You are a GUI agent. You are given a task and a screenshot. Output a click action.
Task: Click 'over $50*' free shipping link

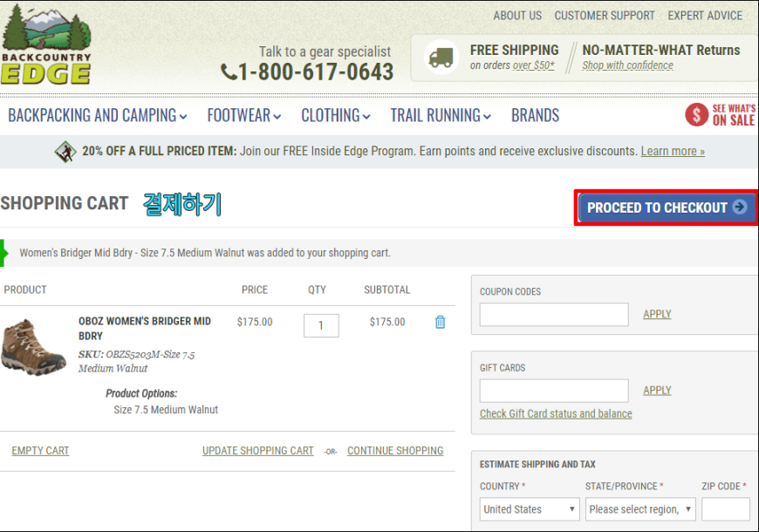[533, 65]
